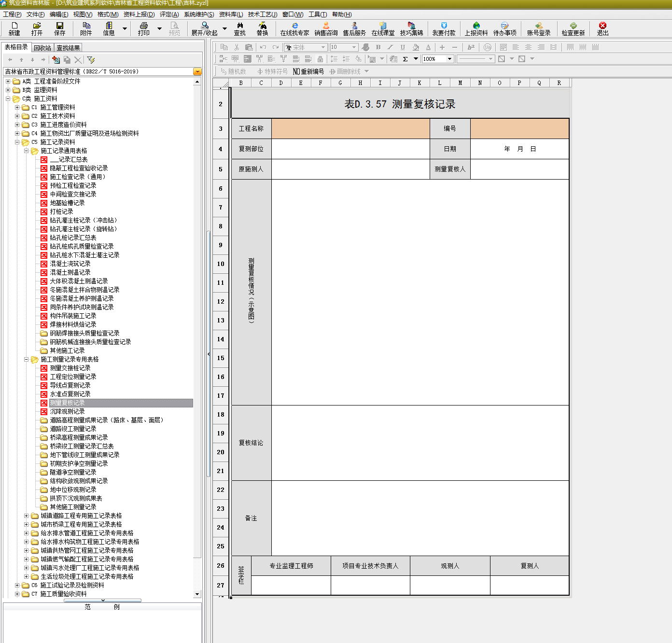Click the filter lightning icon in tree toolbar
Screen dimensions: 672x643
pos(91,60)
